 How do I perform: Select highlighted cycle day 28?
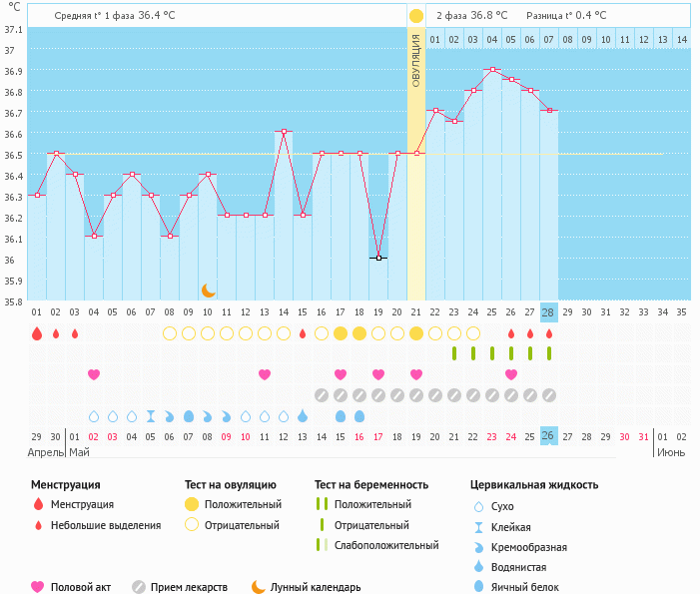click(x=548, y=312)
